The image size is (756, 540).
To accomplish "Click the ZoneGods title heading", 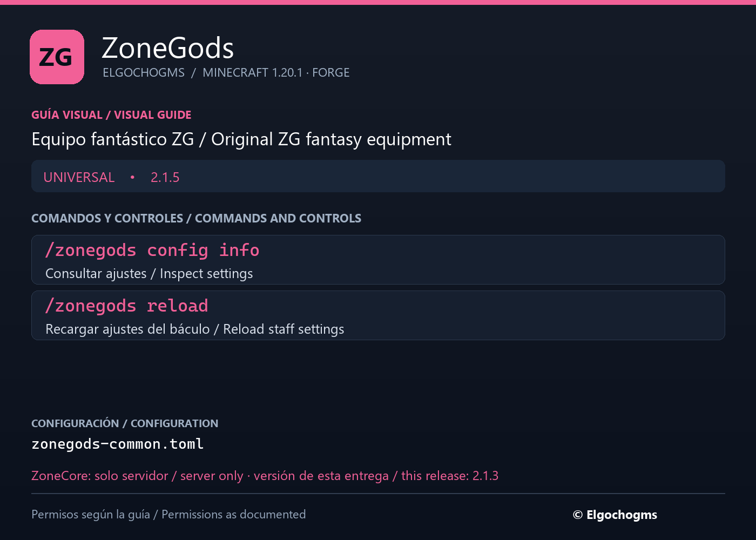I will tap(168, 48).
